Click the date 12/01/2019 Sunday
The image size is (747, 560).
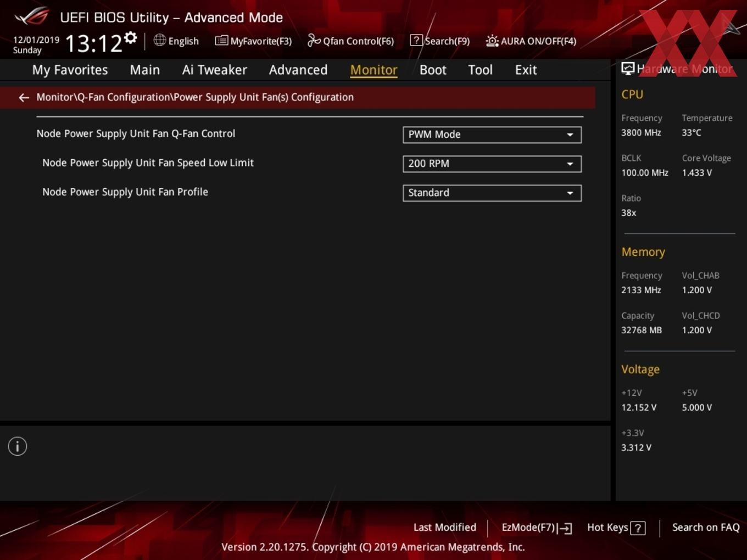[x=36, y=45]
